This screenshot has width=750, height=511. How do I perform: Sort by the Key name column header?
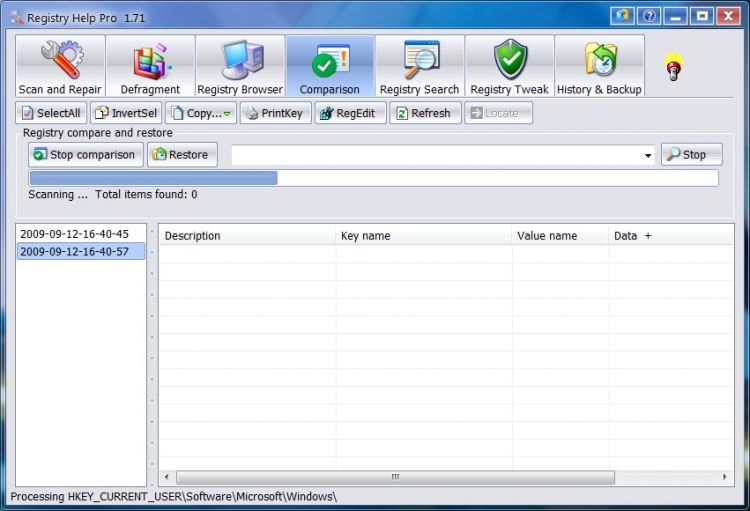tap(424, 235)
